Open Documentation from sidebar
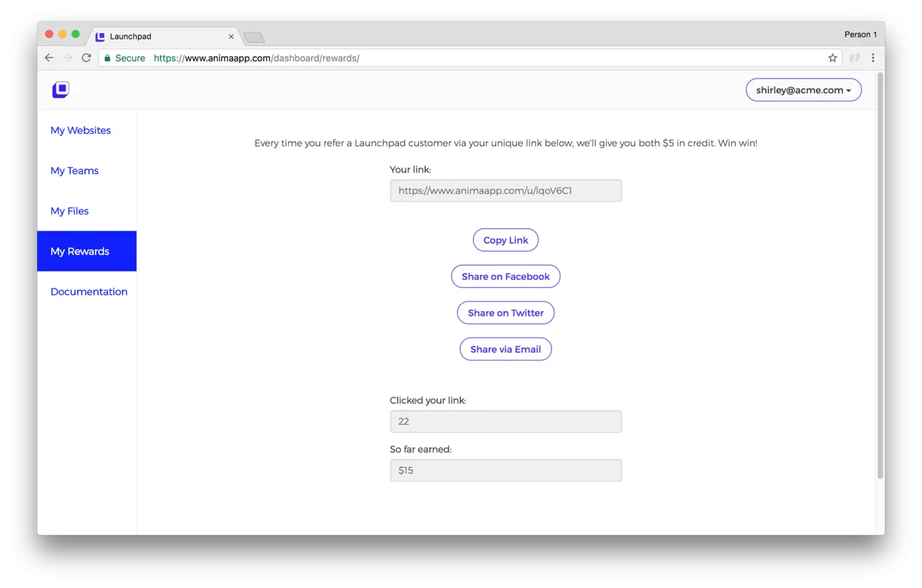 click(x=89, y=291)
